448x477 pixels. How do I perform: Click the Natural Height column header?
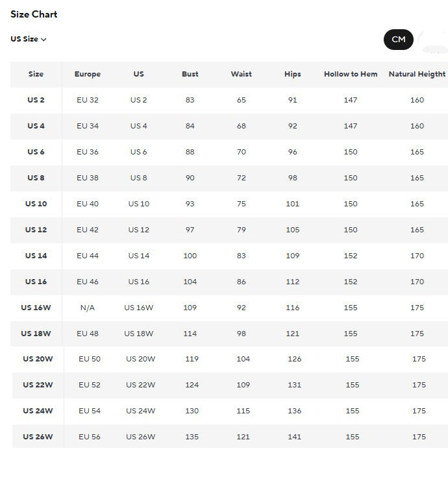coord(417,74)
